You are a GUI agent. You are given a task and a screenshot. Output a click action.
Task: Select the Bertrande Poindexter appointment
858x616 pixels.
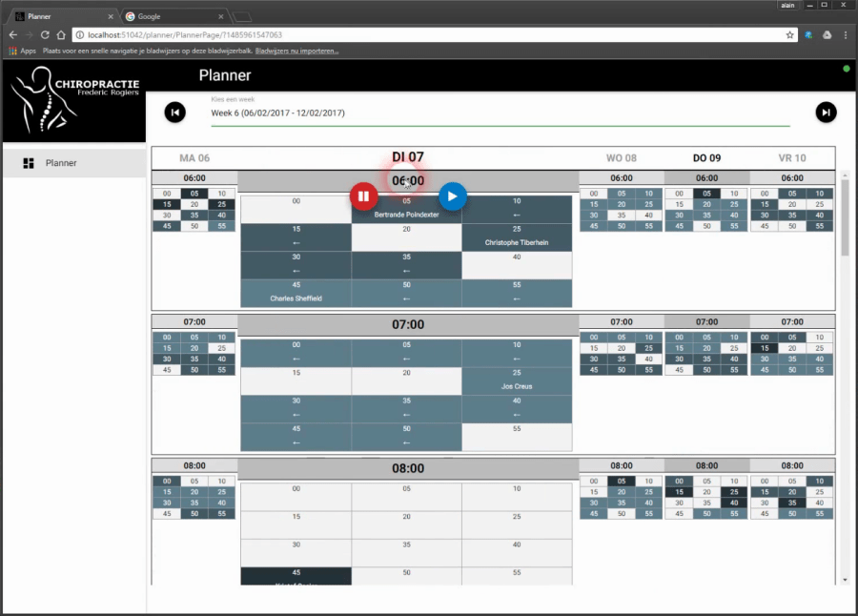[x=407, y=214]
